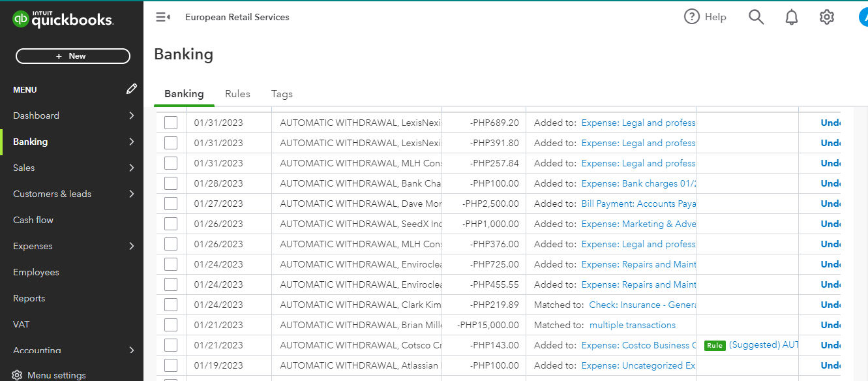The width and height of the screenshot is (868, 381).
Task: Undo the Dave Mor -PHP2,500.00 transaction
Action: 830,204
